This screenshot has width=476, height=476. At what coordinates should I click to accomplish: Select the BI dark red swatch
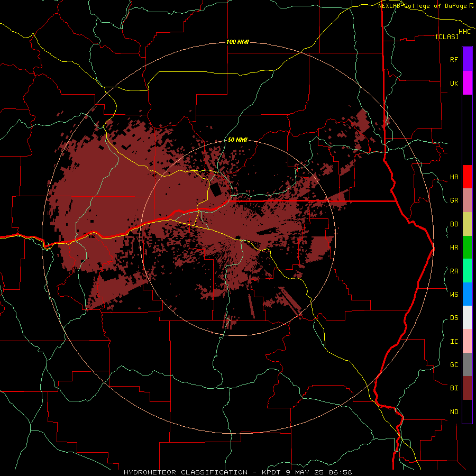tap(467, 388)
